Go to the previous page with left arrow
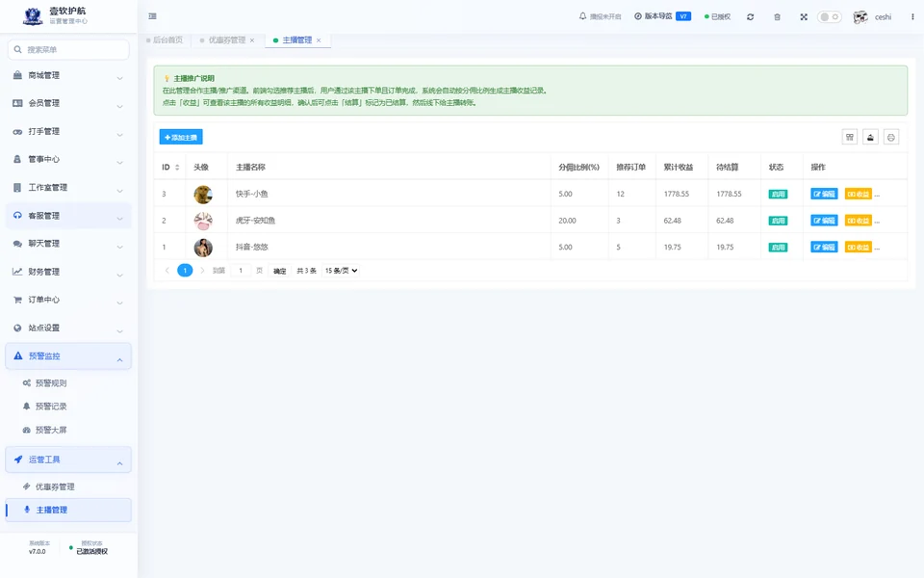Viewport: 924px width, 578px height. [x=167, y=271]
